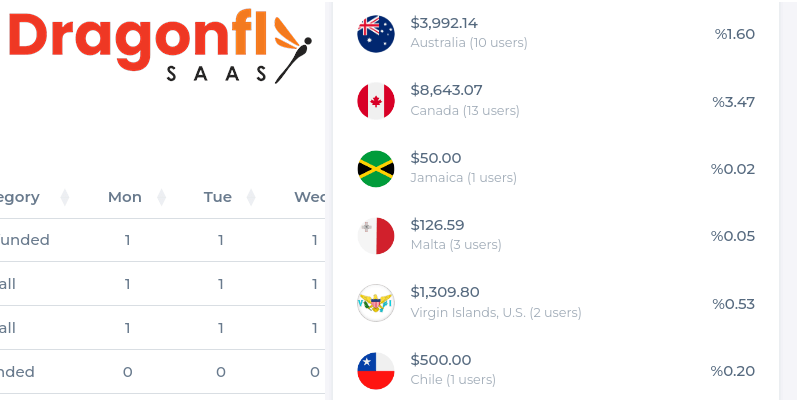800x400 pixels.
Task: Click the Malta (3 users) entry text
Action: click(x=456, y=244)
